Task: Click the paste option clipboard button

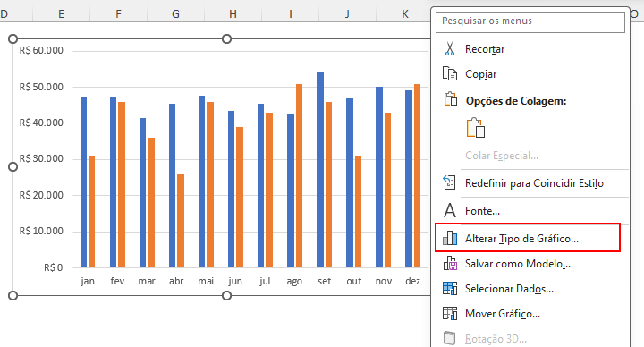Action: (x=476, y=128)
